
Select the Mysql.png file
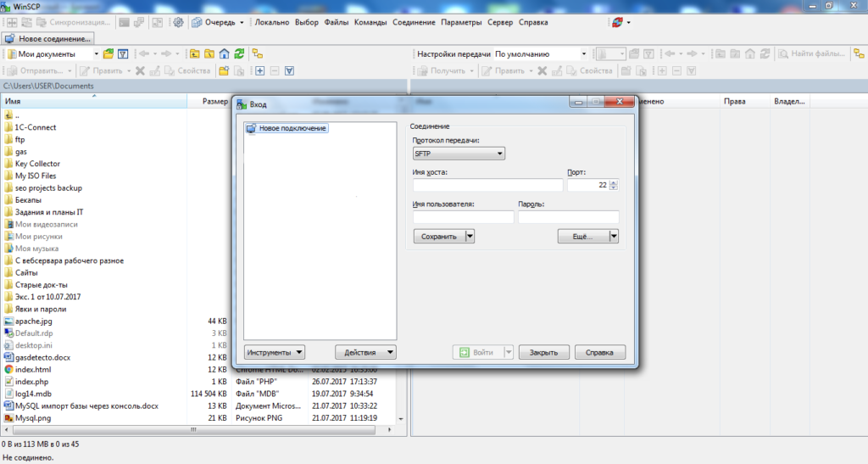(x=33, y=418)
